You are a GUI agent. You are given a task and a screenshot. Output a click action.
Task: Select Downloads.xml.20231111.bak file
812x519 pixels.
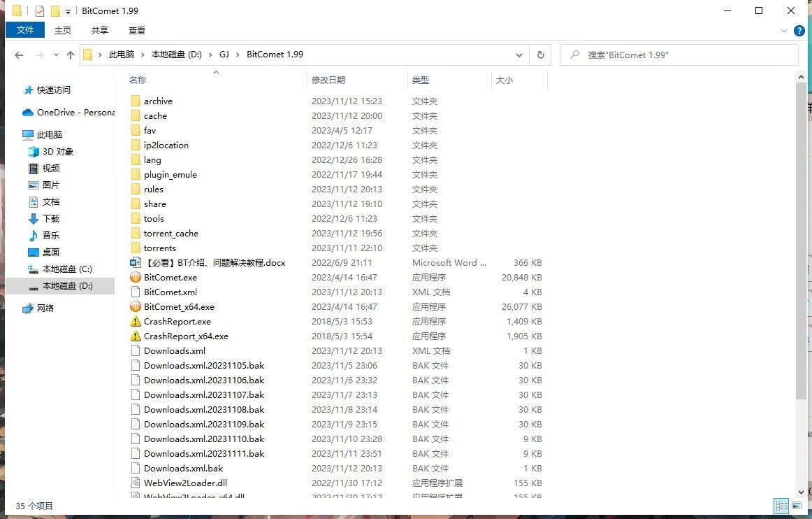pos(204,454)
